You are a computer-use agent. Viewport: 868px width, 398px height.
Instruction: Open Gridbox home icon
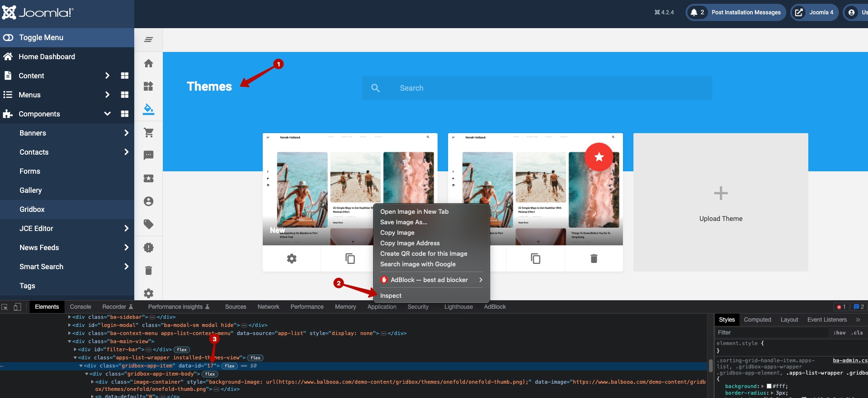(x=149, y=63)
